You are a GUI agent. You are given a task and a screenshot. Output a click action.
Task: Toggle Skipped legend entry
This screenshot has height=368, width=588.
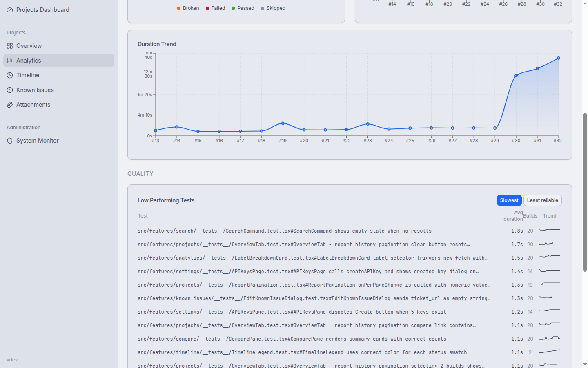[x=273, y=8]
